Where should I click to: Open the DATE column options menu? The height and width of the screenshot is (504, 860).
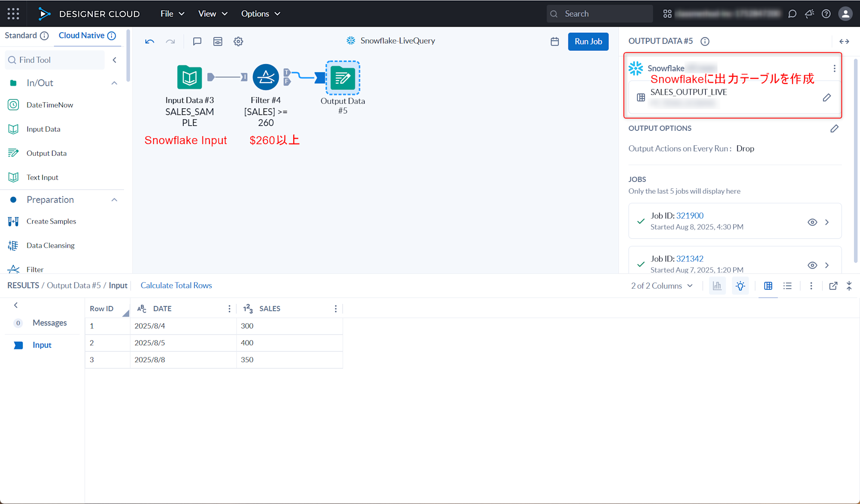coord(229,309)
